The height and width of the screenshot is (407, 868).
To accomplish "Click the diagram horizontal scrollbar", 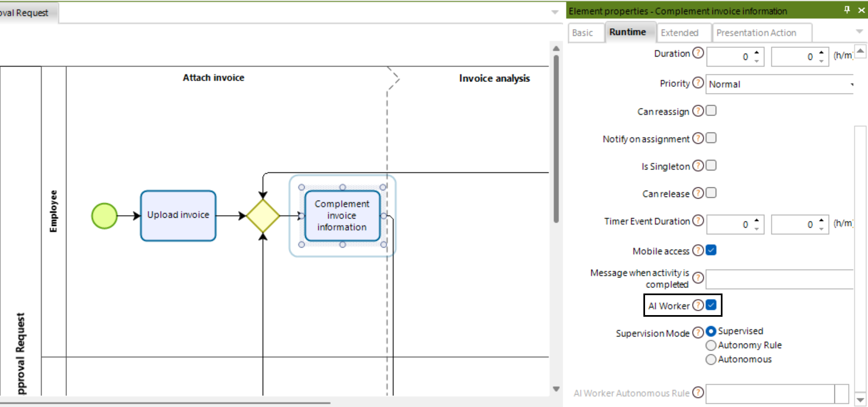I will point(165,403).
